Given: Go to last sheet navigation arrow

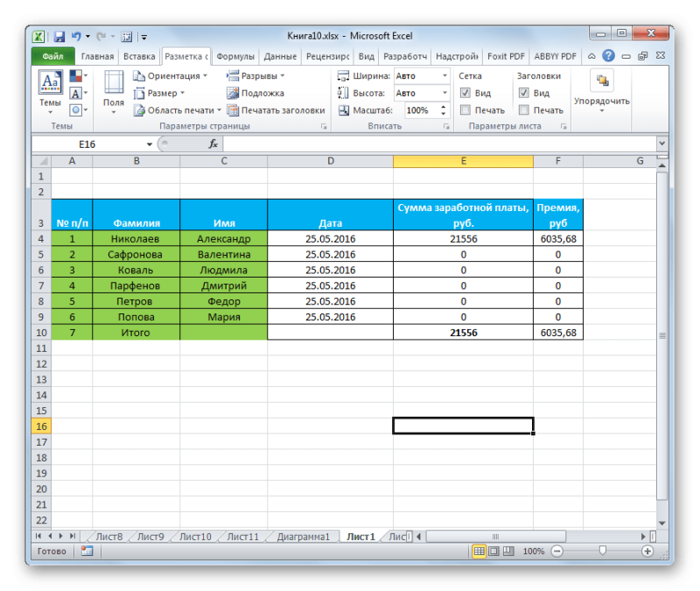Looking at the screenshot, I should [73, 536].
